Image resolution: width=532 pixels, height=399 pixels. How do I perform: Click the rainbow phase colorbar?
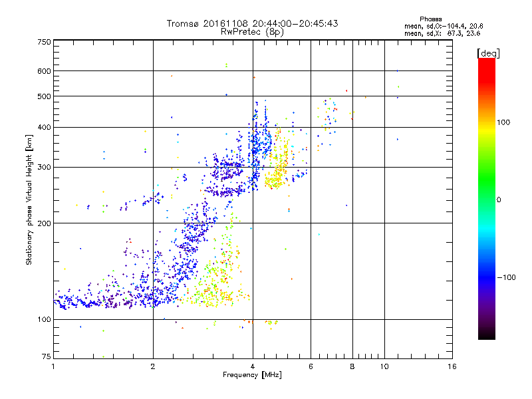[x=487, y=198]
